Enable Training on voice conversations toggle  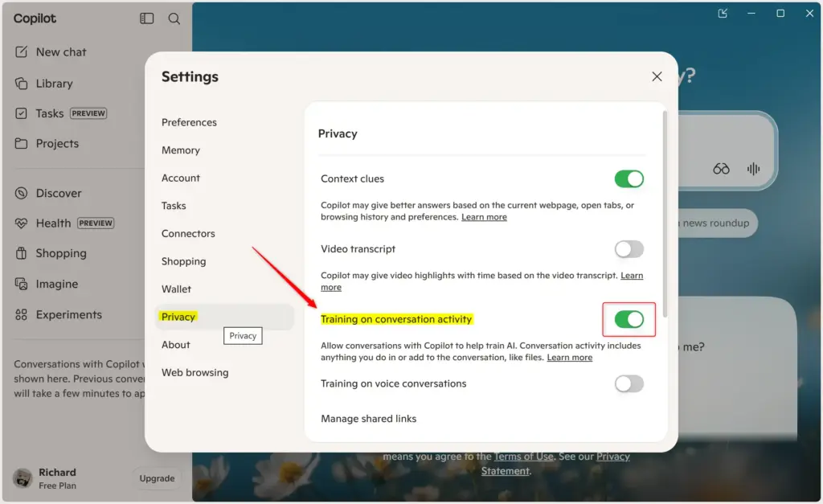click(x=629, y=383)
